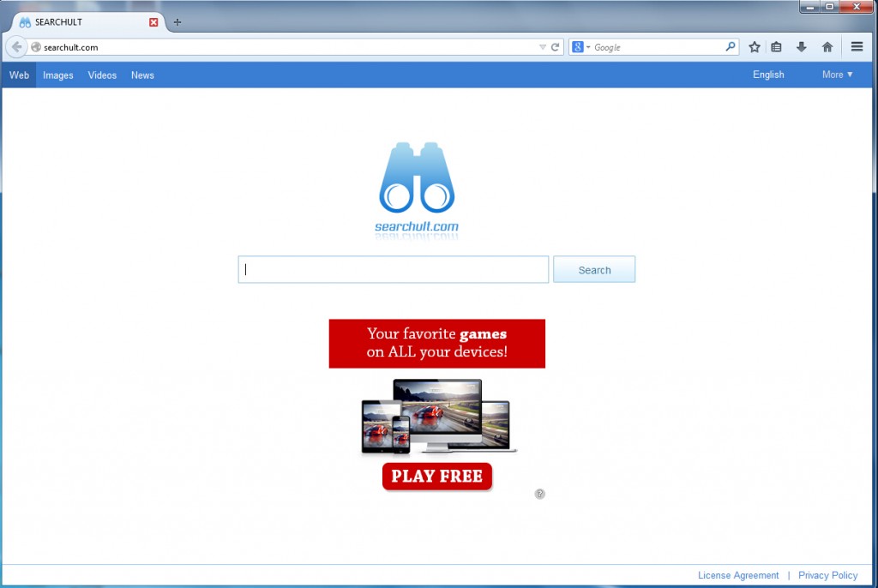Click the Search button
Screen dimensions: 878x588
pyautogui.click(x=594, y=269)
